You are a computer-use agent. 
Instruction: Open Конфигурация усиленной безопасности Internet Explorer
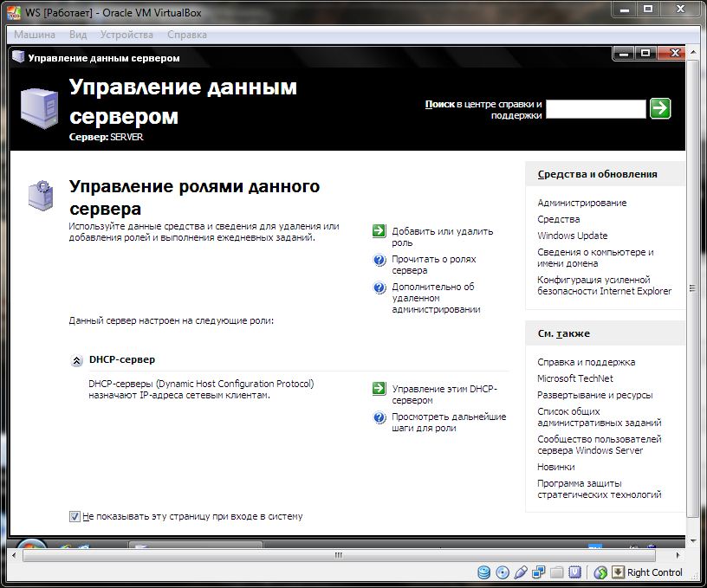[x=604, y=285]
